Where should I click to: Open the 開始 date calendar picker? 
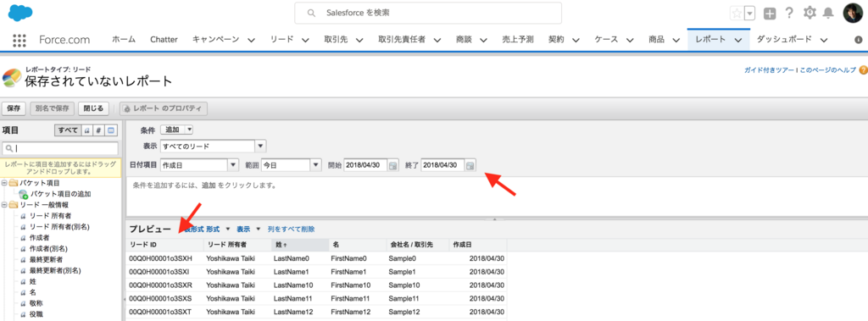pyautogui.click(x=393, y=165)
